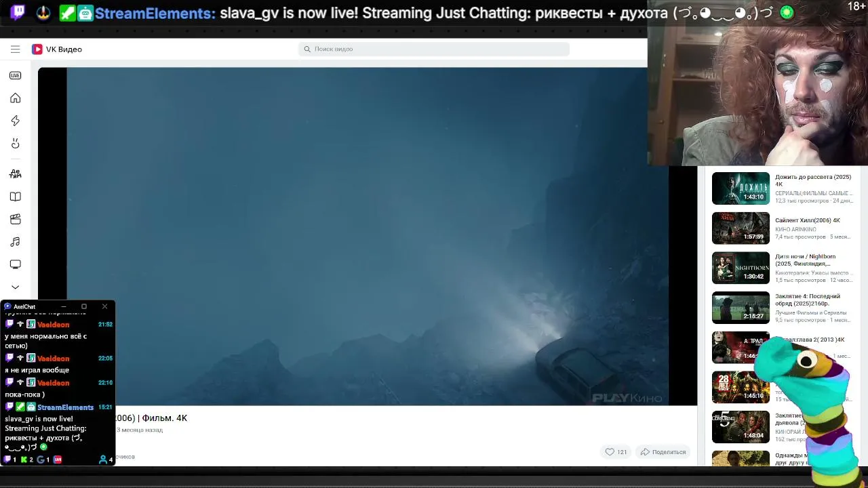Screen dimensions: 868x488
Task: Click the red LIVE icon in AxelChat footer
Action: (x=58, y=460)
